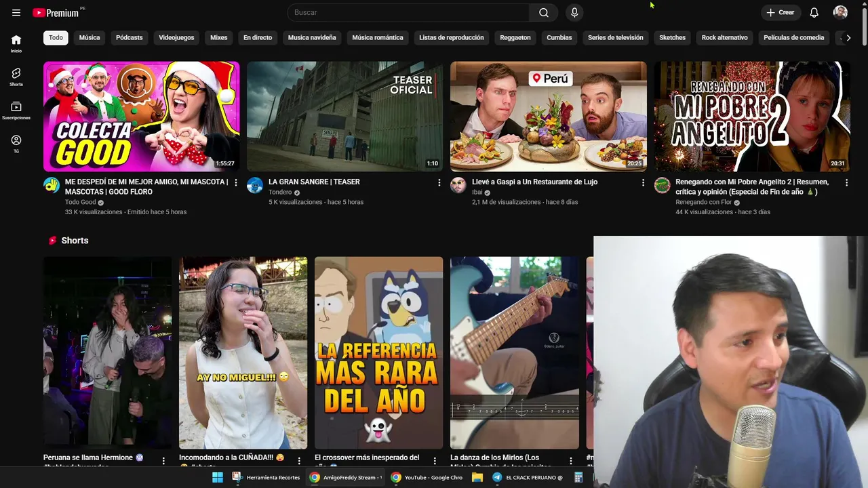The image size is (868, 488).
Task: Open La Gran Sangre teaser thumbnail
Action: click(x=344, y=117)
